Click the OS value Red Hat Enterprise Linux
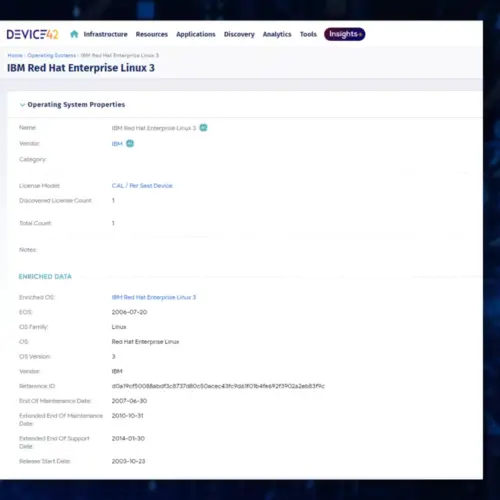 (145, 342)
